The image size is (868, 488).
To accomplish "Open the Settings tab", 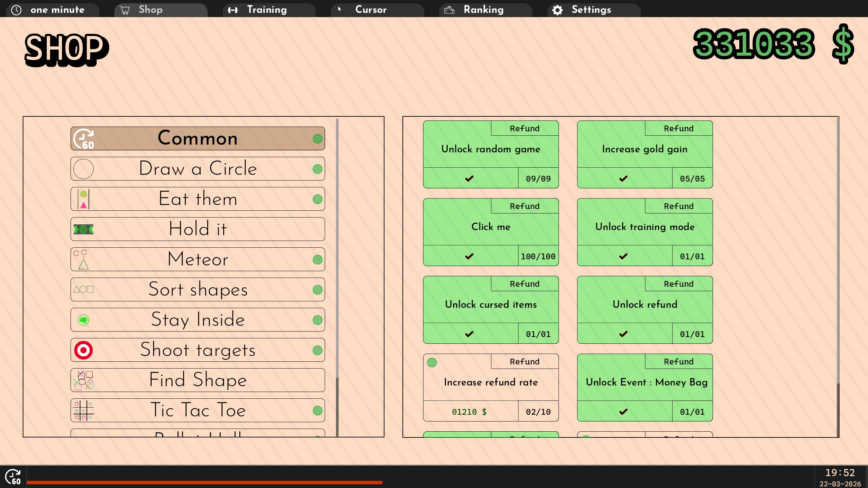I will 591,10.
